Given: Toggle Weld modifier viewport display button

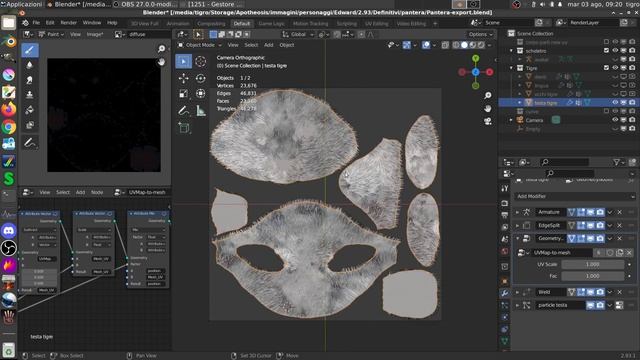Looking at the screenshot, I should pyautogui.click(x=591, y=292).
